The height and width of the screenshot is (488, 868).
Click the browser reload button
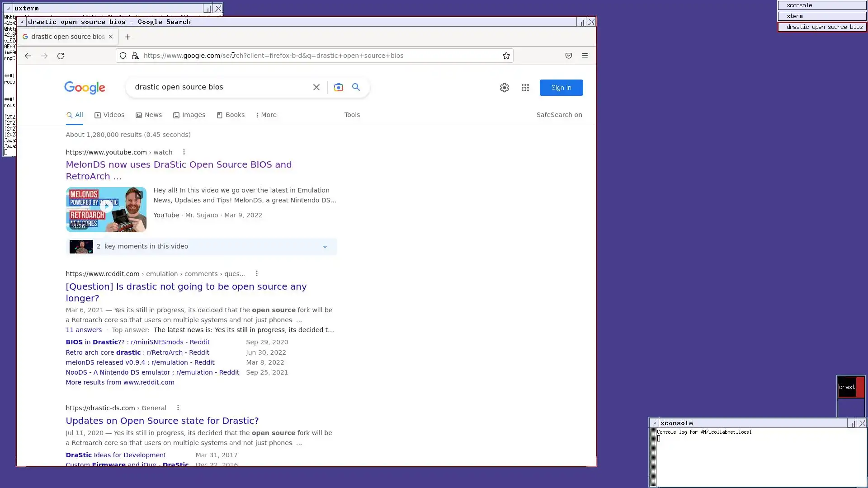click(x=61, y=56)
